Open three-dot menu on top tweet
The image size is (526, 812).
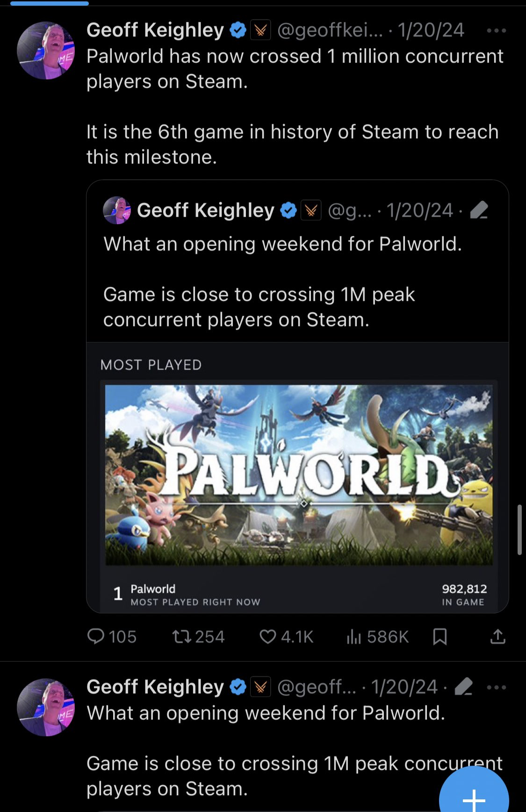coord(496,31)
